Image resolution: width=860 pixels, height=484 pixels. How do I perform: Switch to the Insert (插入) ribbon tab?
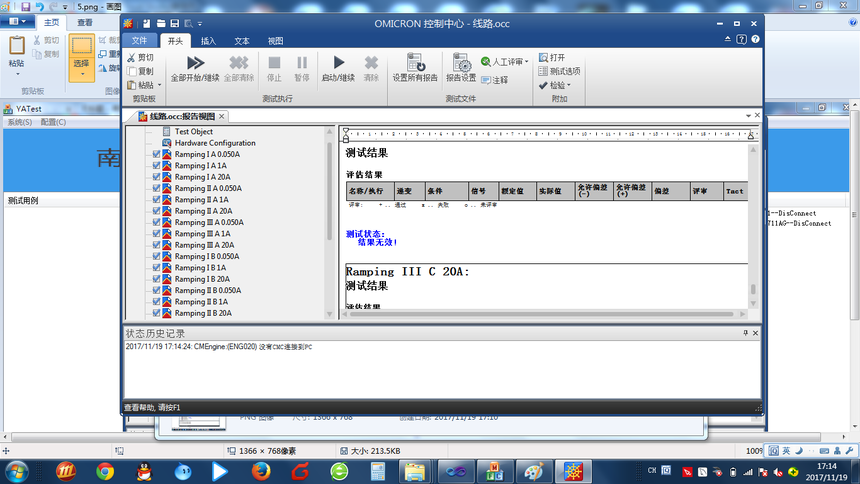tap(208, 41)
